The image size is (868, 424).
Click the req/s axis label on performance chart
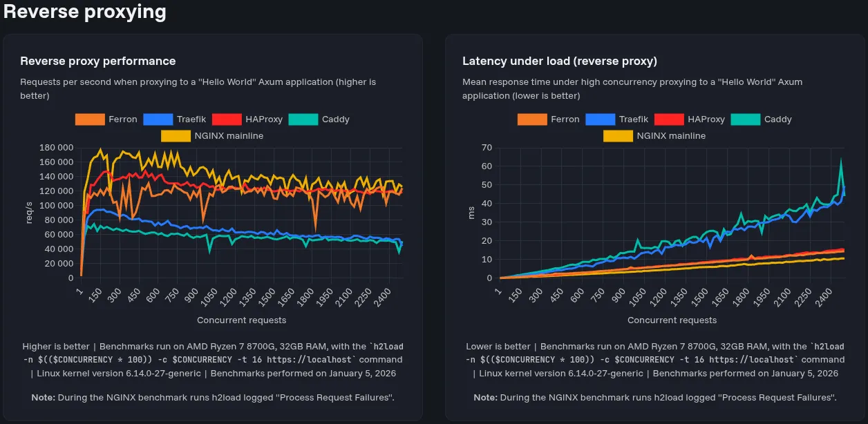28,211
